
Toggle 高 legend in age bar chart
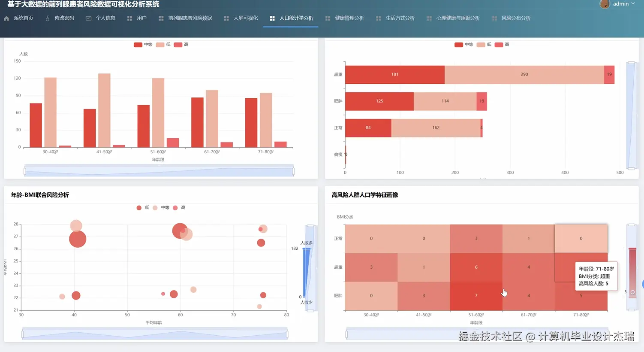[181, 45]
